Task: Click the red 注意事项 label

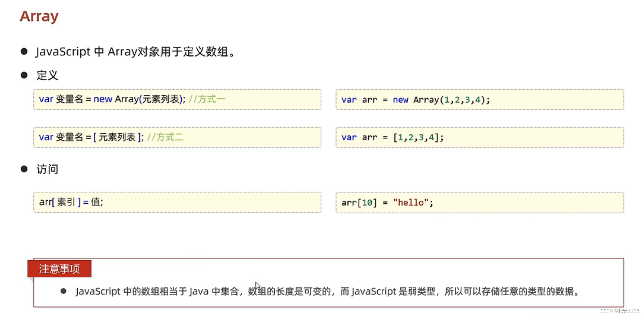Action: [x=60, y=269]
